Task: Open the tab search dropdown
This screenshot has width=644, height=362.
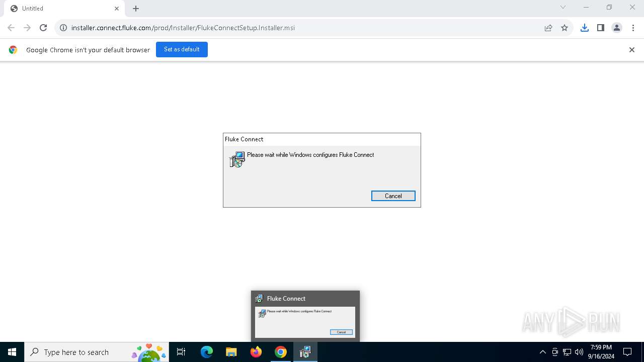Action: coord(563,7)
